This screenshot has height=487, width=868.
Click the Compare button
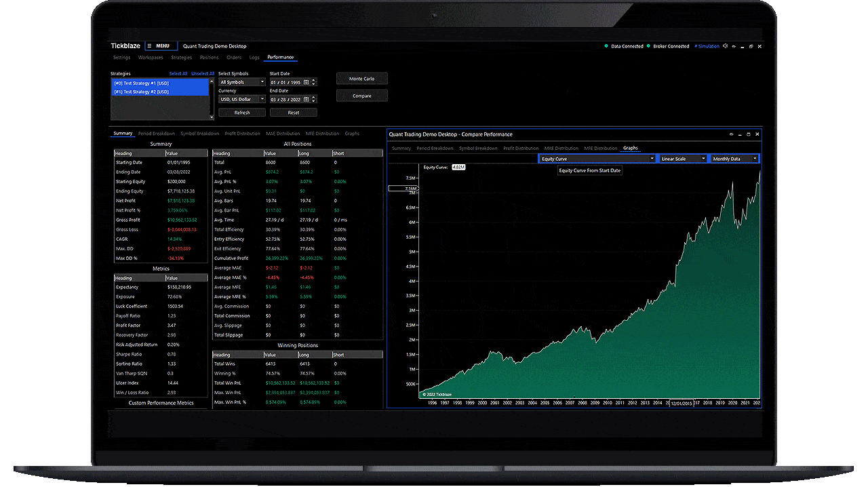[x=361, y=96]
